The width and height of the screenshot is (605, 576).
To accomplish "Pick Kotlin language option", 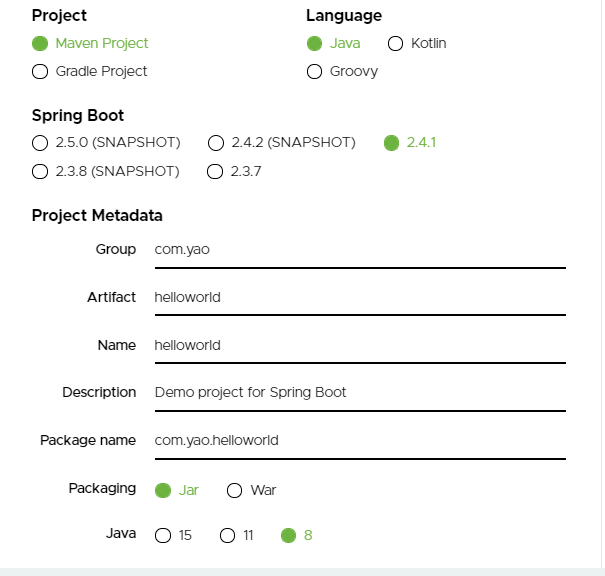I will click(395, 44).
